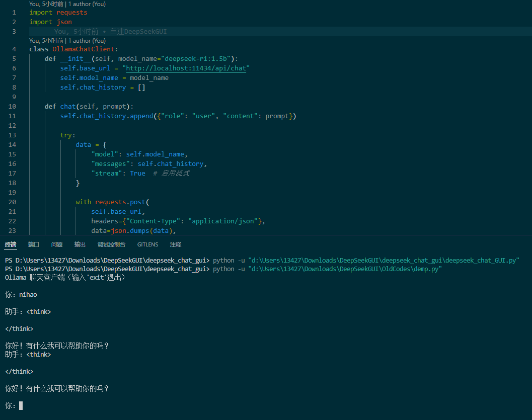Click import requests on line 1
This screenshot has width=532, height=420.
[x=58, y=13]
